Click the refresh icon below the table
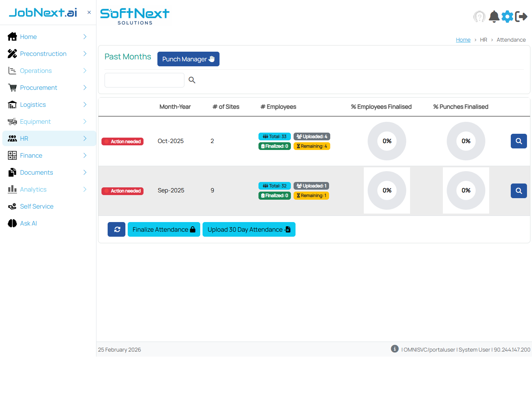This screenshot has width=532, height=399. click(x=116, y=229)
